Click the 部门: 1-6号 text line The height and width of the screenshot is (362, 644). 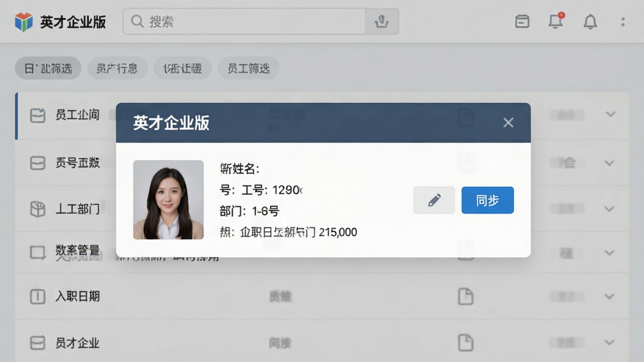pyautogui.click(x=249, y=211)
